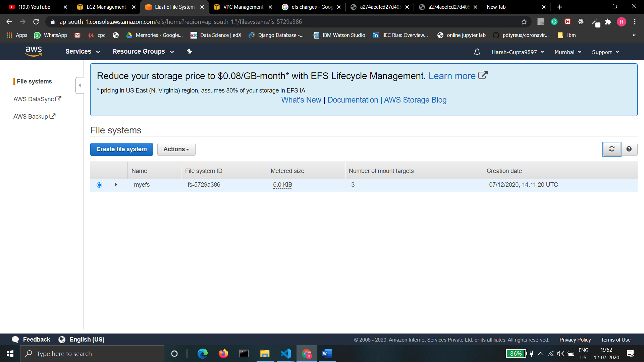Open the Mumbai region selector

tap(568, 52)
